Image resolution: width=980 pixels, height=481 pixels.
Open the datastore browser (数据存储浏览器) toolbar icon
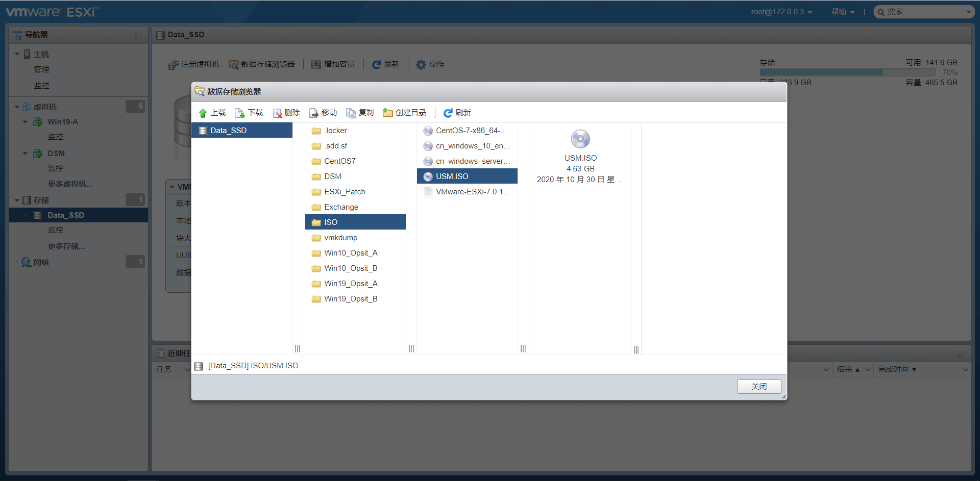(x=234, y=64)
